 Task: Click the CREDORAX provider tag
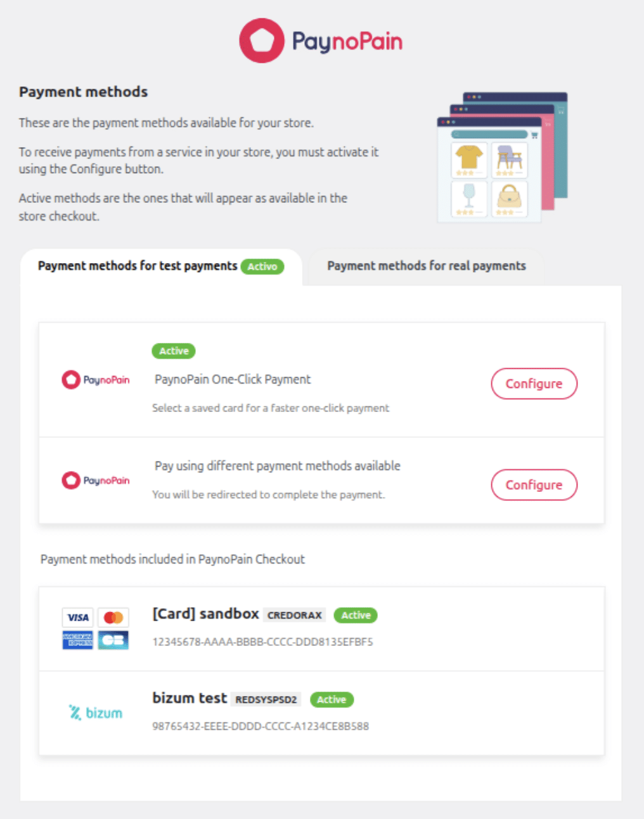295,615
